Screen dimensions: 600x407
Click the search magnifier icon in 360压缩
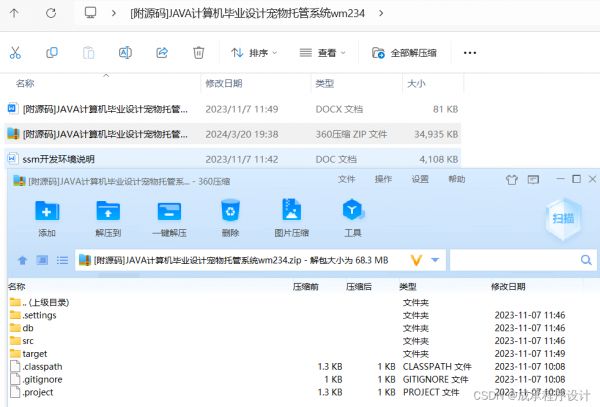pyautogui.click(x=586, y=260)
